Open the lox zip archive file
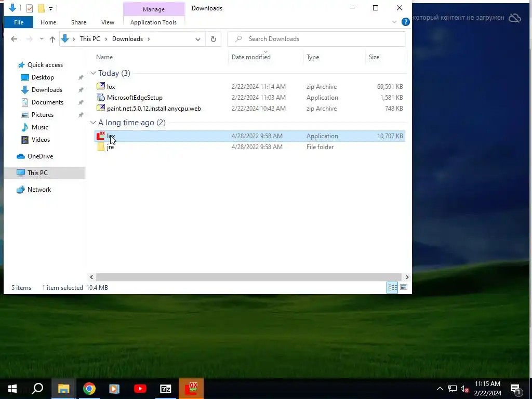This screenshot has height=399, width=532. click(111, 87)
